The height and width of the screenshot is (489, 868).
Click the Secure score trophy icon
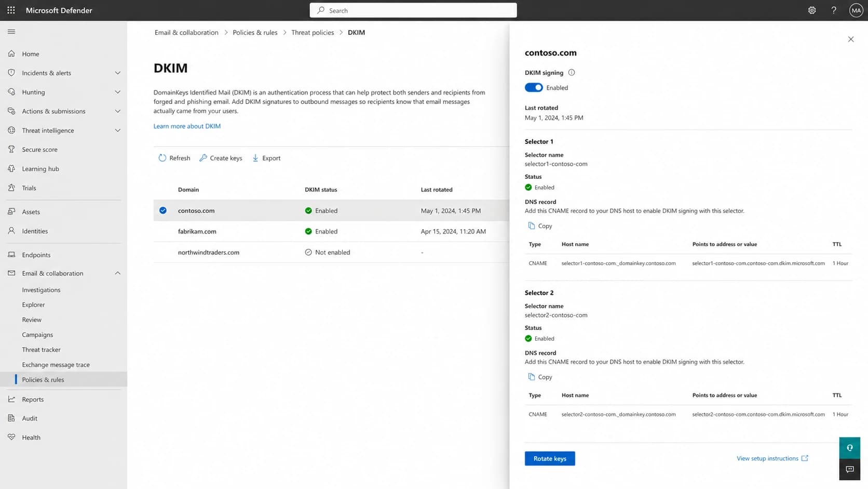coord(11,149)
